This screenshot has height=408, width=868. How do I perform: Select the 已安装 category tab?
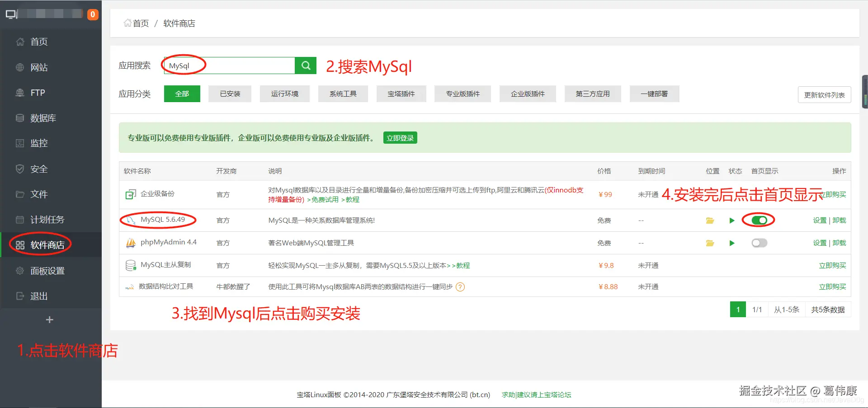[x=230, y=94]
